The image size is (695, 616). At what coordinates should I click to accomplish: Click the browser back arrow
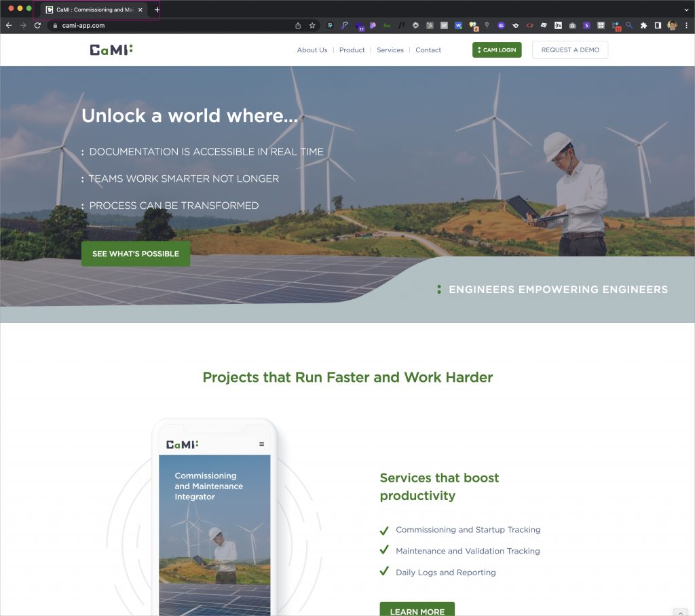[x=9, y=25]
